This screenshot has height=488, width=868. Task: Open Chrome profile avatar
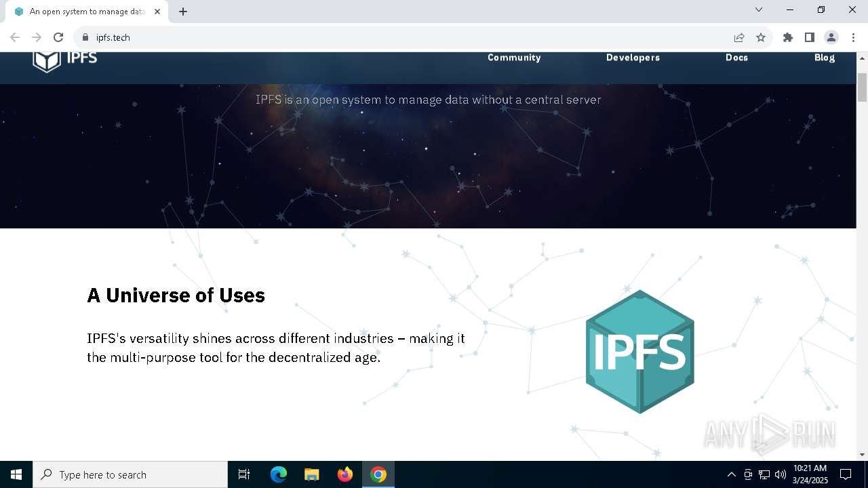[831, 37]
